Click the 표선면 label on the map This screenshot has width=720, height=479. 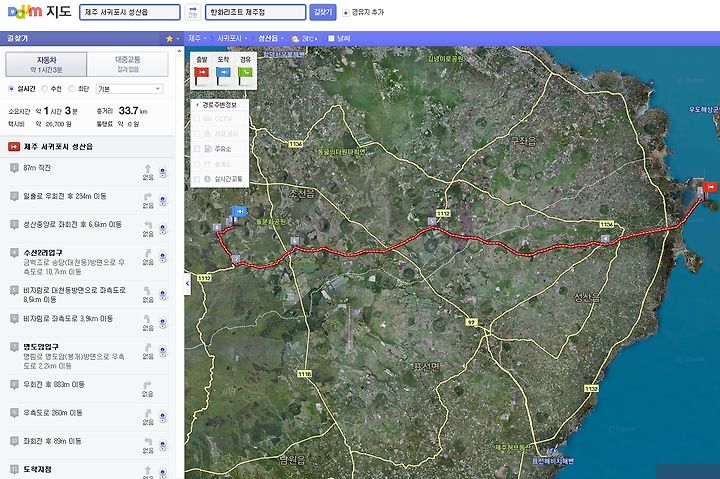pyautogui.click(x=427, y=366)
